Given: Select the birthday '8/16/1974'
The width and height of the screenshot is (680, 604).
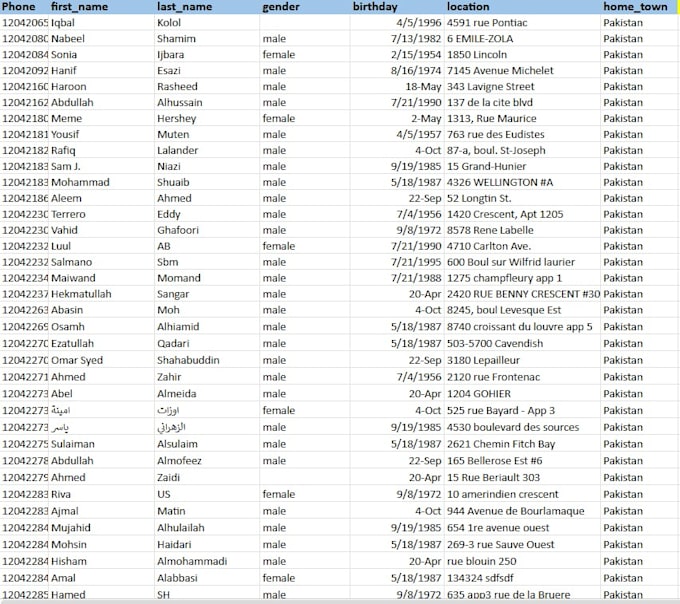Looking at the screenshot, I should (416, 71).
